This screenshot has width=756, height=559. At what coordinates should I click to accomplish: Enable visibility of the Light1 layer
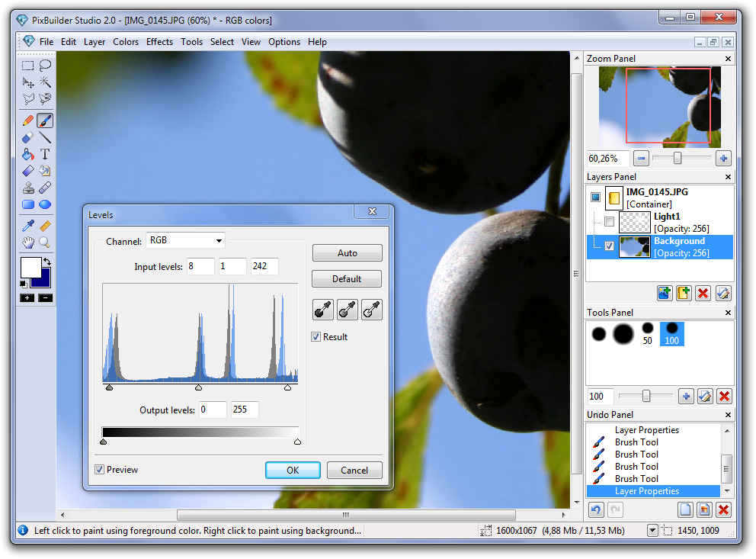pos(608,222)
